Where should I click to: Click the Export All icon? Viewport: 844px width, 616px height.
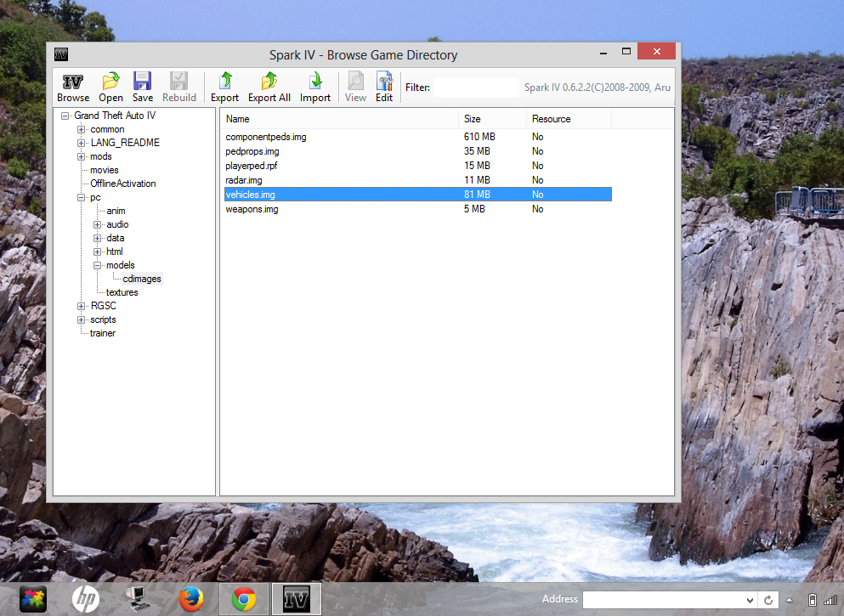point(269,85)
